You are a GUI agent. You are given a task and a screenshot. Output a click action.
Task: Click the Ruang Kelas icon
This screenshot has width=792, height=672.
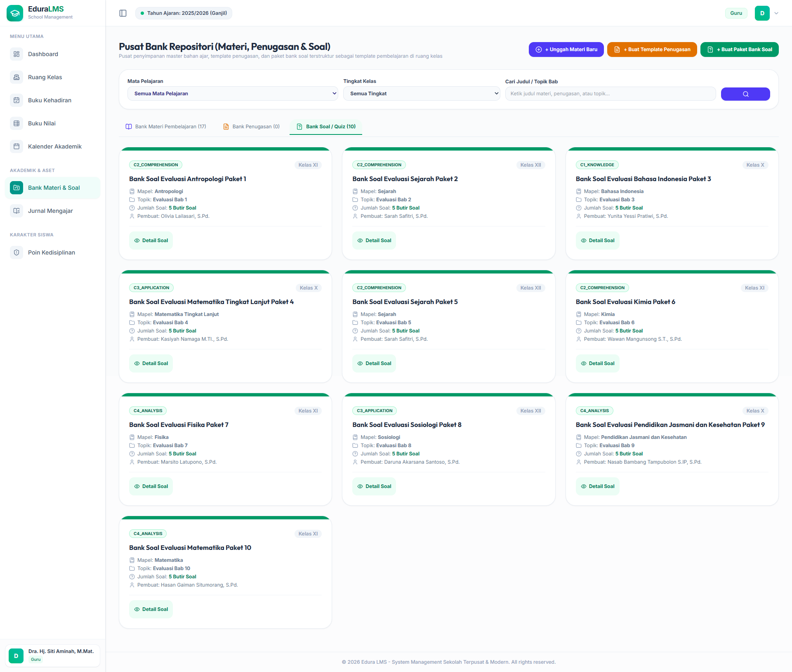[x=16, y=77]
